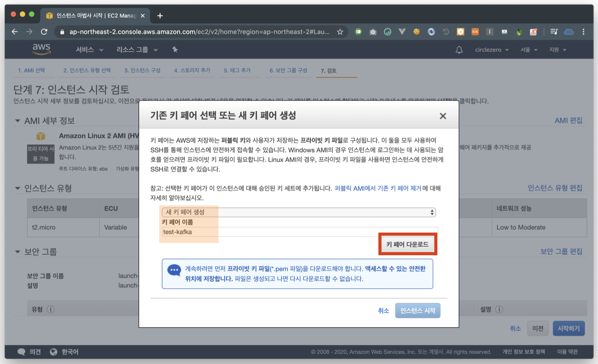The width and height of the screenshot is (598, 364).
Task: Reload the current page
Action: 44,31
